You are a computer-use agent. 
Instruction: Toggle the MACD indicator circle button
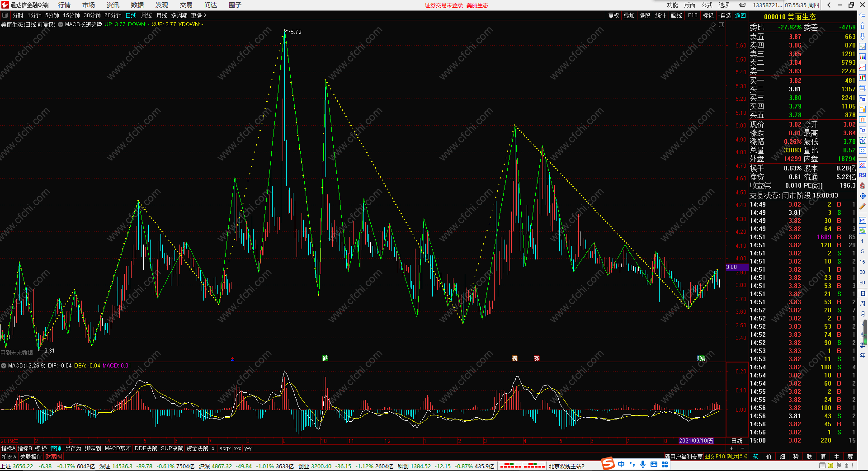(4, 365)
